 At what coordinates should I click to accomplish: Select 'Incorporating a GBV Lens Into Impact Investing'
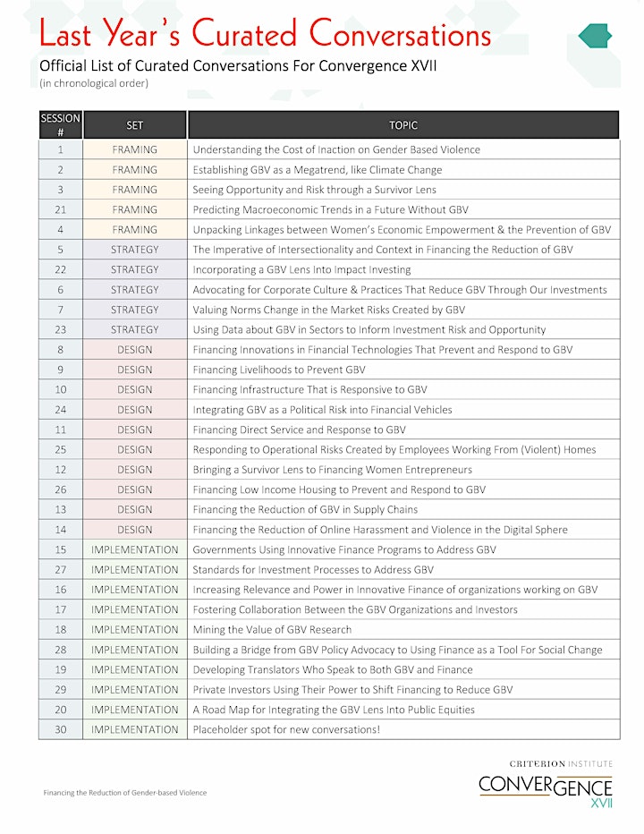[301, 269]
